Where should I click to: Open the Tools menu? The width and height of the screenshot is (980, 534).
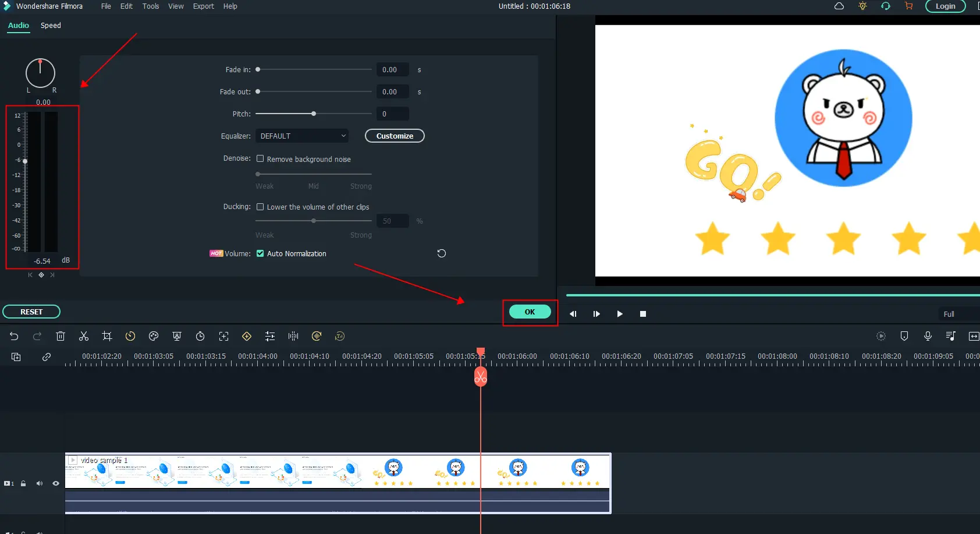point(151,6)
